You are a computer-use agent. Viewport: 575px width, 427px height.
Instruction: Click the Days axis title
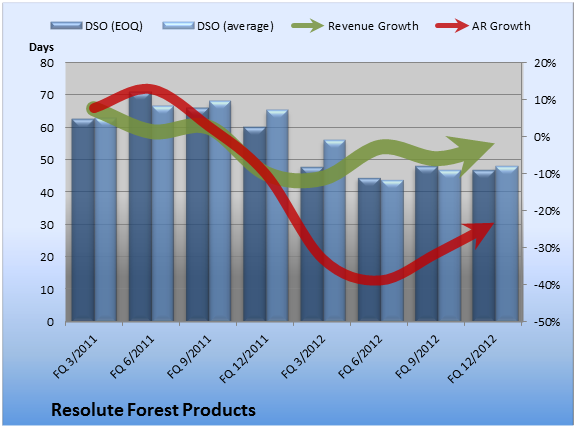point(41,48)
